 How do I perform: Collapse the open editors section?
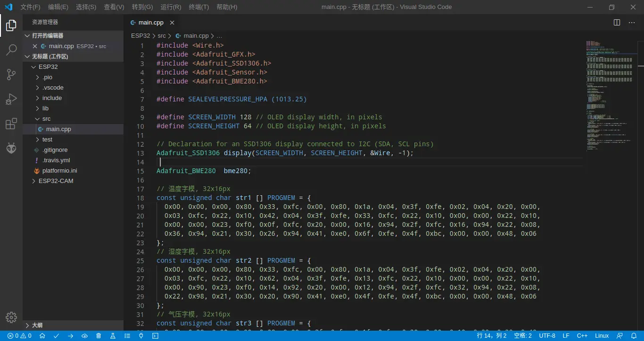pos(73,36)
